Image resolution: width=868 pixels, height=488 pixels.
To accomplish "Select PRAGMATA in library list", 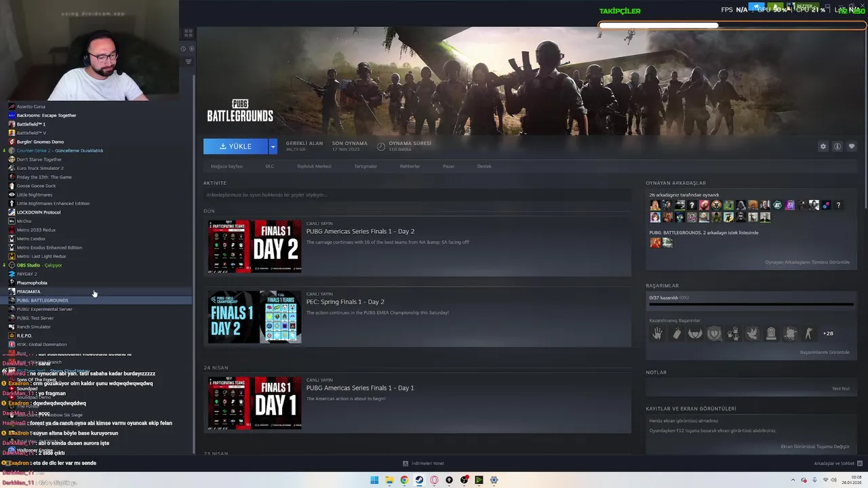I will tap(28, 291).
